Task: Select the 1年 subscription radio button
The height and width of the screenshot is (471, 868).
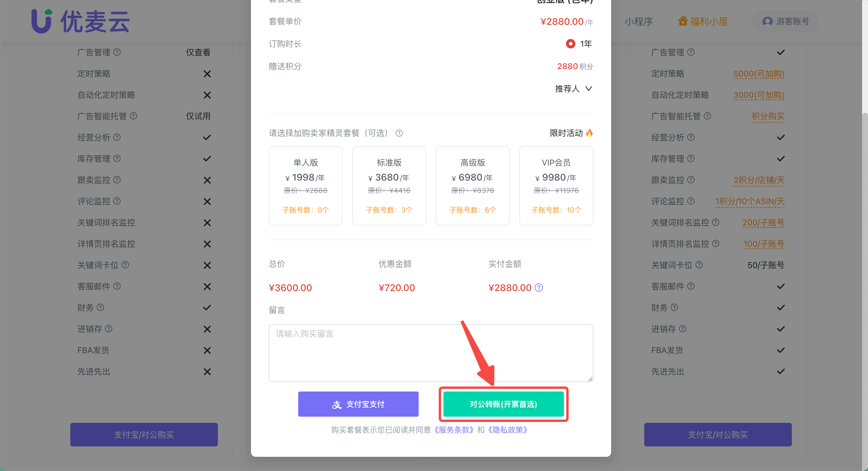Action: (570, 44)
